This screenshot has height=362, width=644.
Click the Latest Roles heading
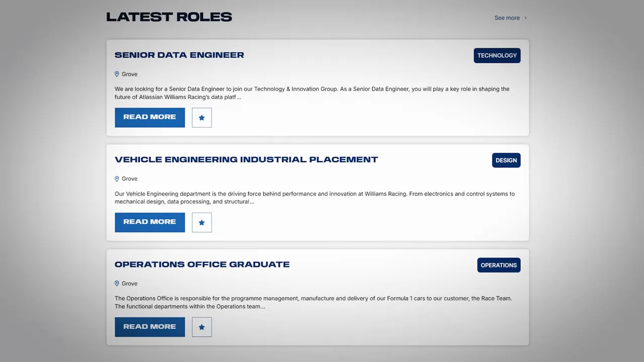[169, 17]
